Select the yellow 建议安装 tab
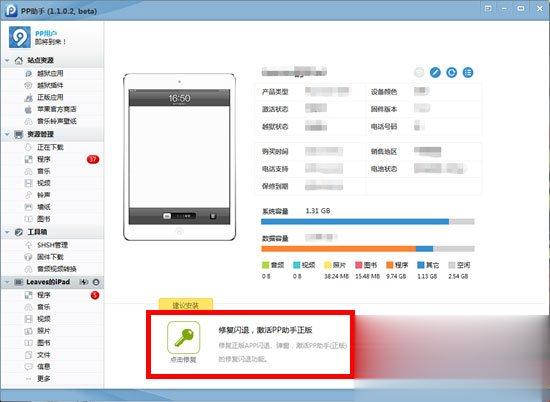The height and width of the screenshot is (402, 550). point(186,304)
